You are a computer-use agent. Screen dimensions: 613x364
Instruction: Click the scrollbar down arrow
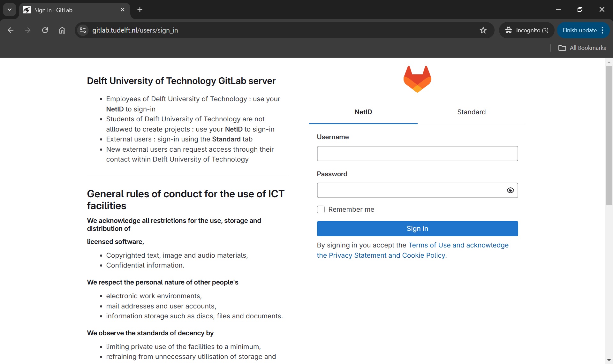click(609, 360)
